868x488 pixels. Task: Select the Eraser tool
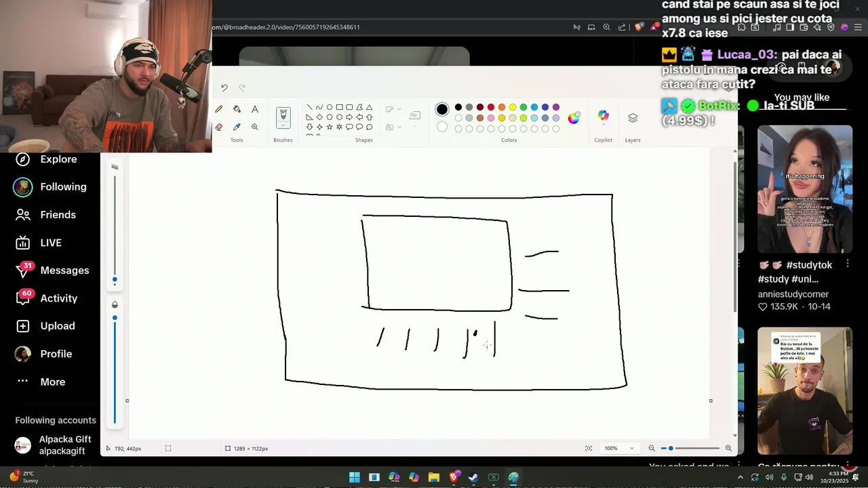click(x=219, y=127)
